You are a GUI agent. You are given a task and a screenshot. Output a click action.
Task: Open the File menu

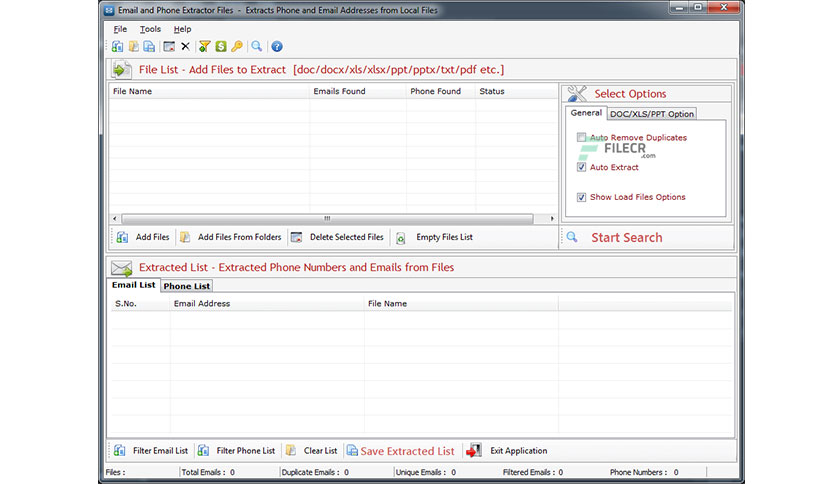(120, 29)
